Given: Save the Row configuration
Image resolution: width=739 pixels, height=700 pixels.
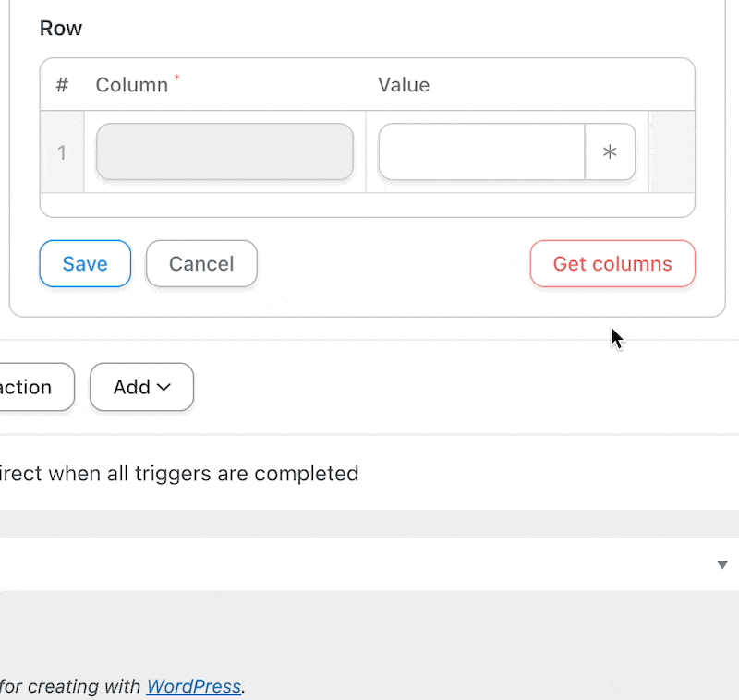Looking at the screenshot, I should pos(85,263).
